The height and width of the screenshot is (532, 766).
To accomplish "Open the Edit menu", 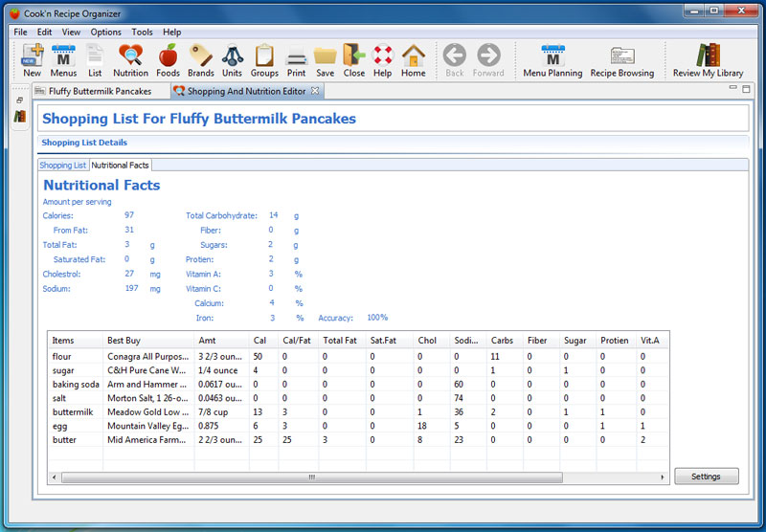I will point(44,33).
